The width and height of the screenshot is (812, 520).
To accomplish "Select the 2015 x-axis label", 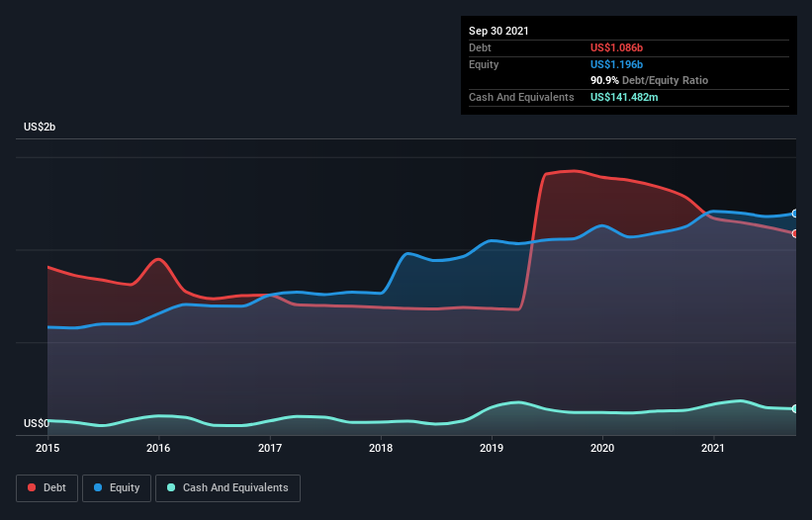I will coord(47,448).
